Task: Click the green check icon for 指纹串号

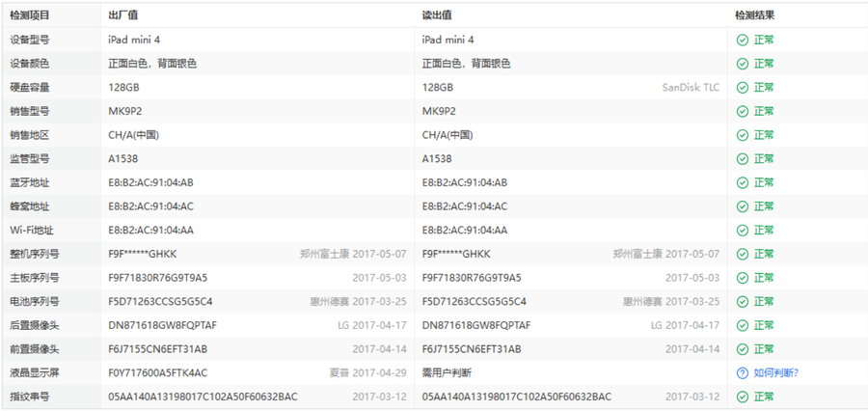Action: click(742, 397)
